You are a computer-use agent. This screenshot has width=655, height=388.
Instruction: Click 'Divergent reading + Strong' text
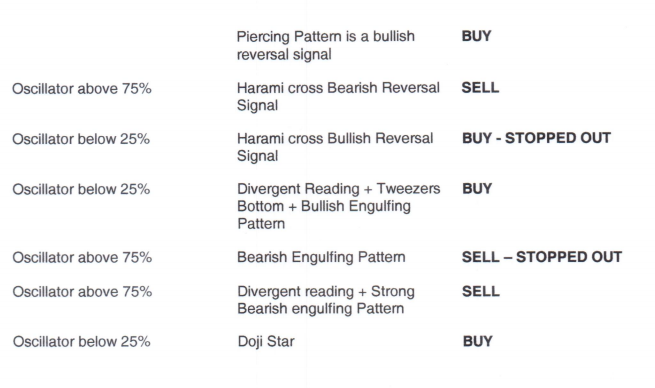pyautogui.click(x=326, y=291)
